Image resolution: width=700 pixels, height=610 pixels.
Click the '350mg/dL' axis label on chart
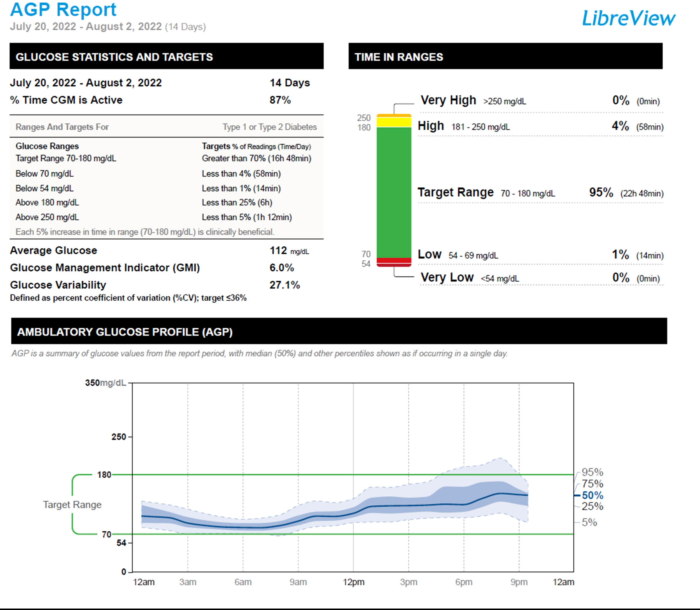(105, 383)
